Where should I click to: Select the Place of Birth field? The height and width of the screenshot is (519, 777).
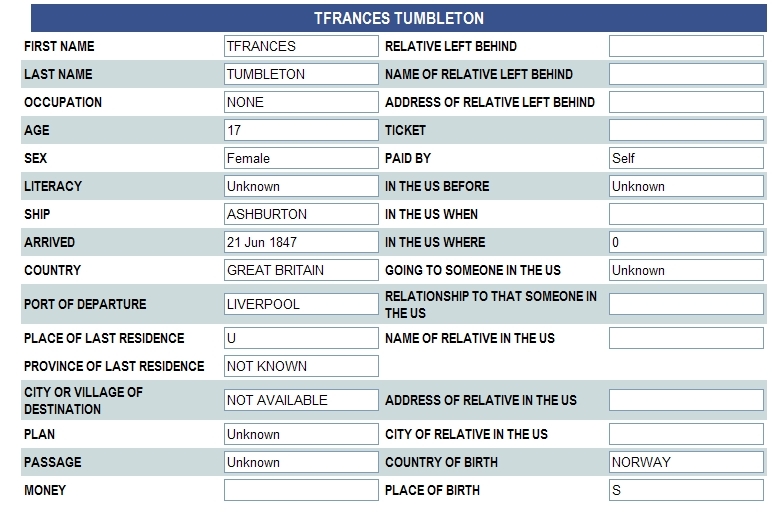pos(686,490)
